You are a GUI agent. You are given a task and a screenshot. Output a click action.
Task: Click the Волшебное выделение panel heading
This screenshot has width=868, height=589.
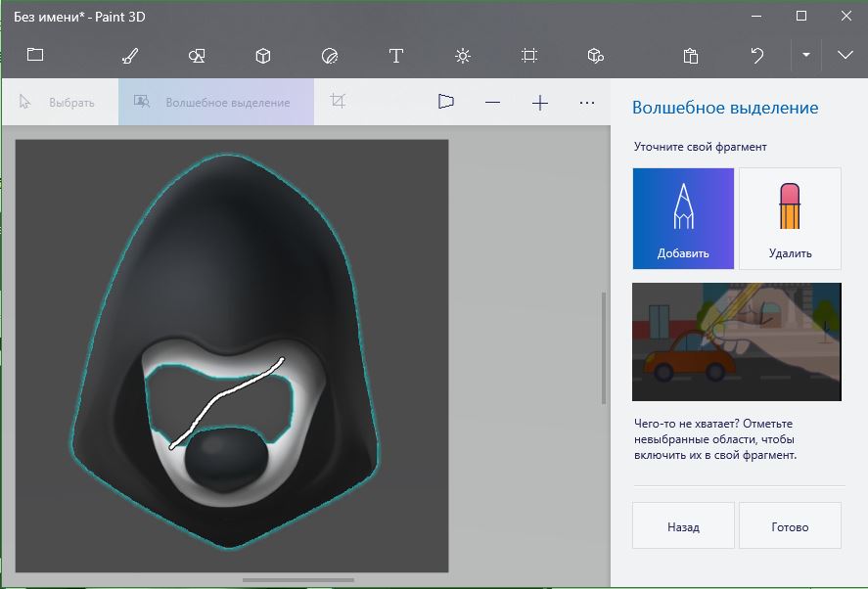coord(725,108)
